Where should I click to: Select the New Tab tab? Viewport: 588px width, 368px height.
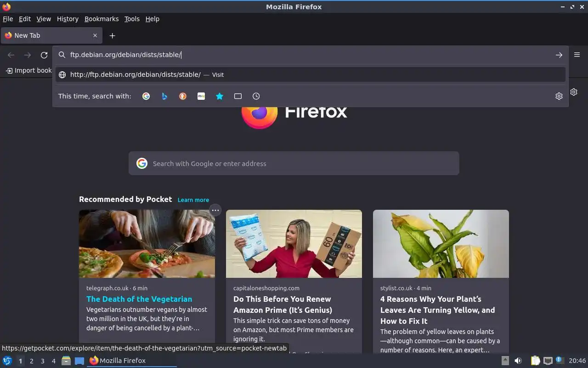click(x=51, y=35)
